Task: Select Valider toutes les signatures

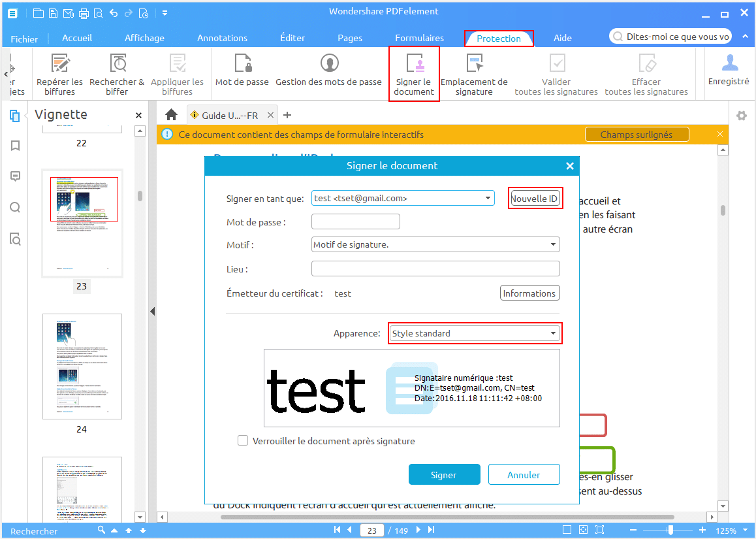Action: coord(556,74)
